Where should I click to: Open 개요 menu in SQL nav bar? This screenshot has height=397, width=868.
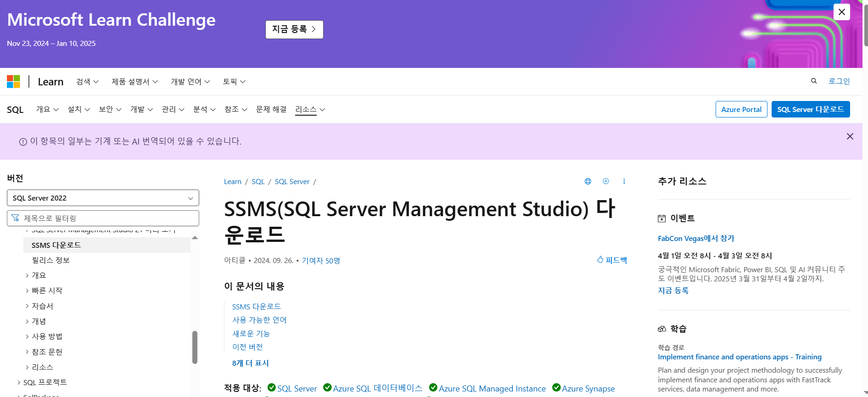click(47, 109)
